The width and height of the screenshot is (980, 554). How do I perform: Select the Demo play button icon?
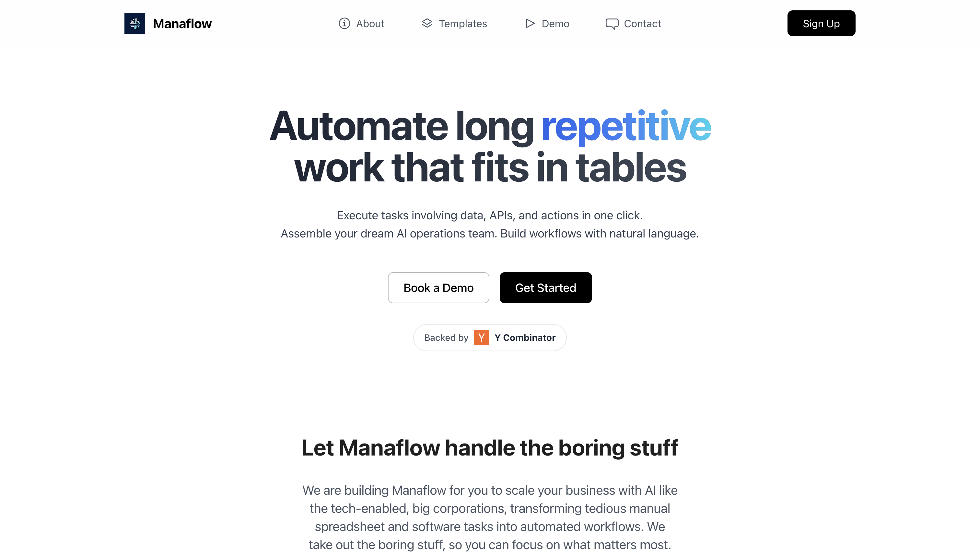(x=530, y=24)
